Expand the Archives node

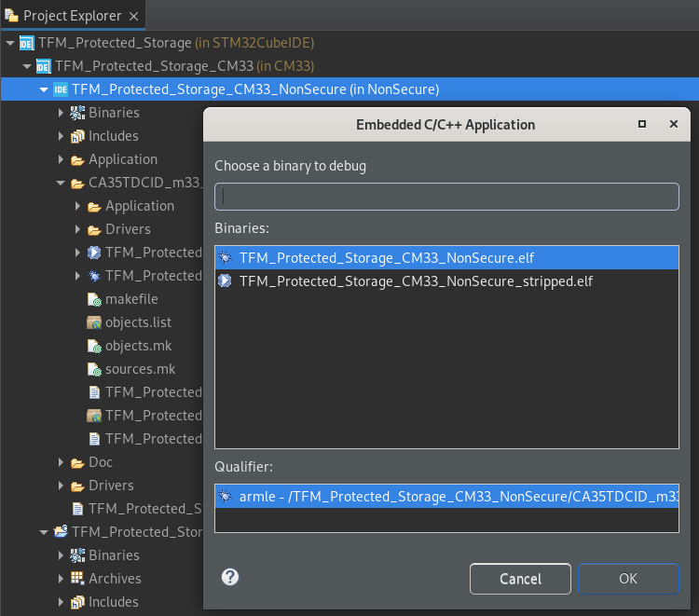pos(61,579)
